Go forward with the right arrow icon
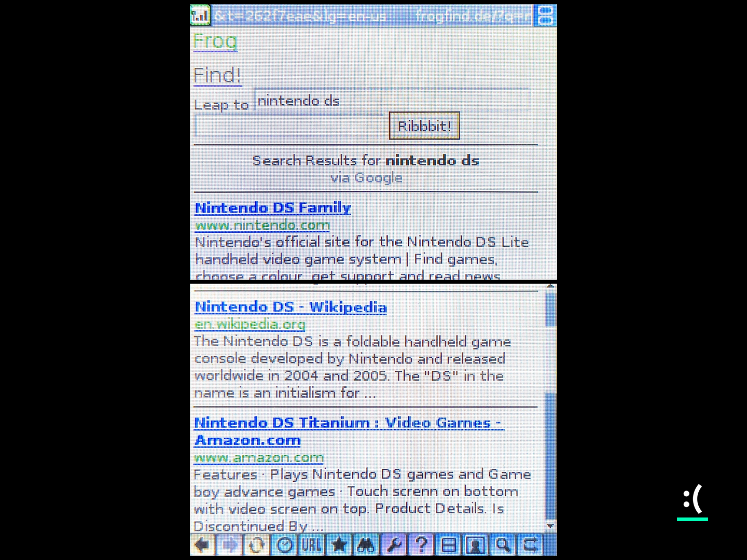Image resolution: width=747 pixels, height=560 pixels. (230, 545)
